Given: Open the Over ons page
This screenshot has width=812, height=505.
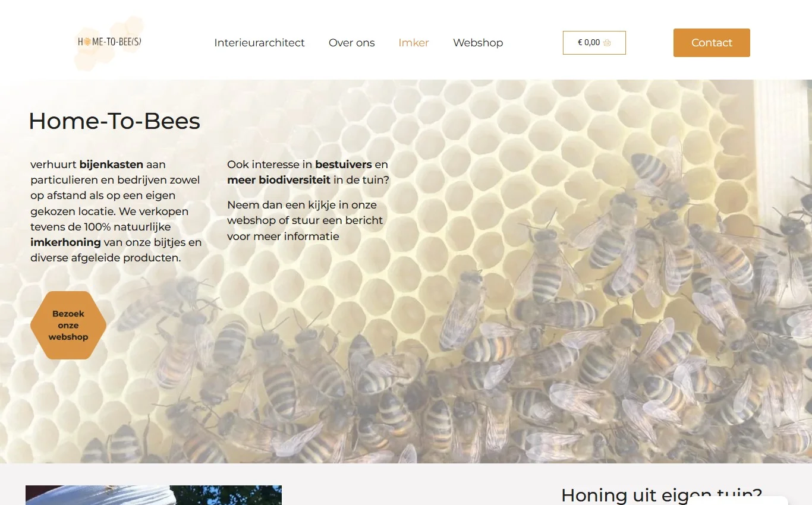Looking at the screenshot, I should point(351,42).
